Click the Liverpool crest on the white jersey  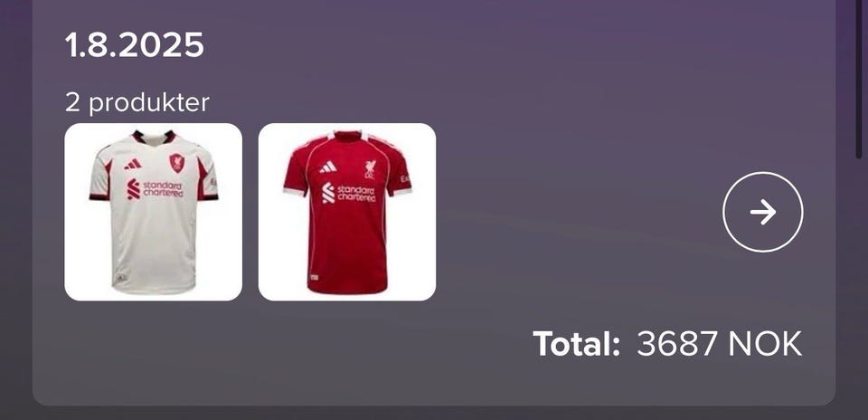(177, 163)
